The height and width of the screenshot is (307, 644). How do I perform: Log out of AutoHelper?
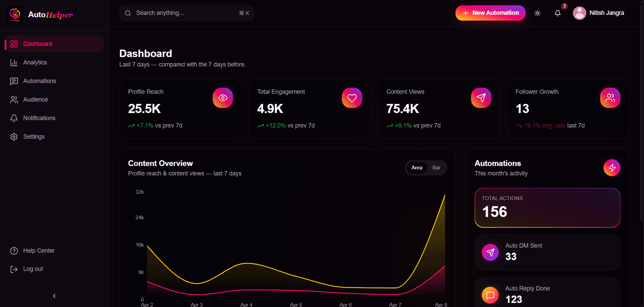click(x=33, y=269)
